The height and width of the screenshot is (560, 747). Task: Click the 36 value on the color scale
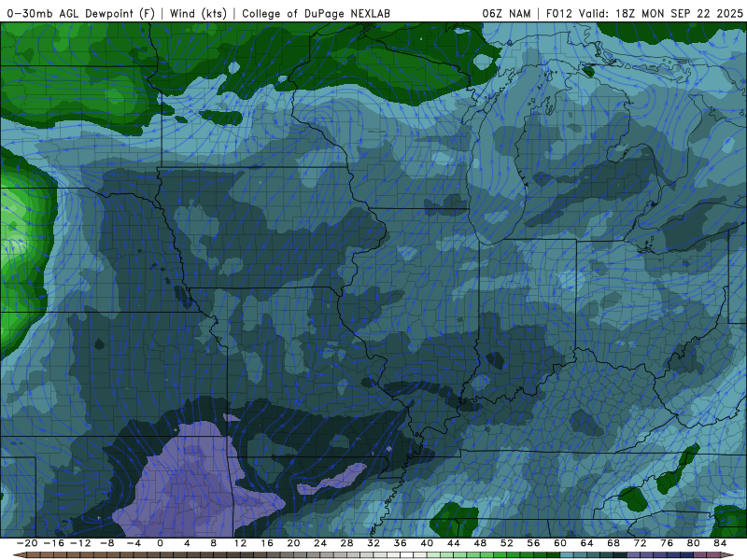click(401, 543)
